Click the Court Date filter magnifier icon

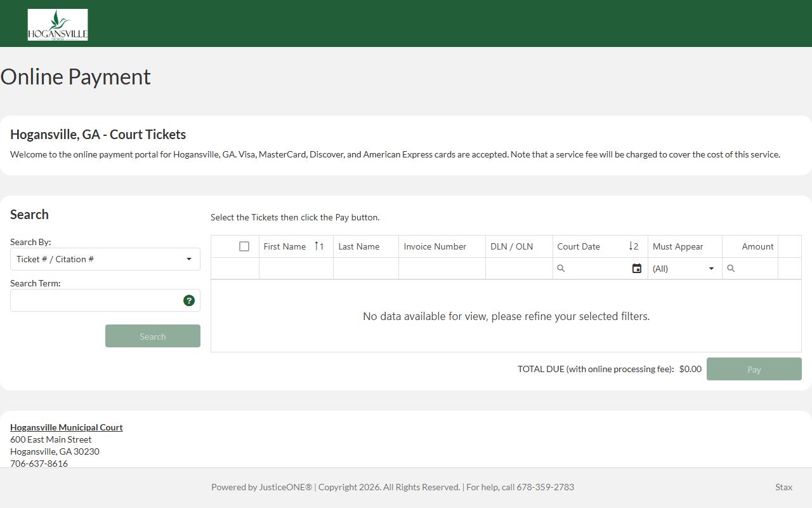[x=561, y=269]
